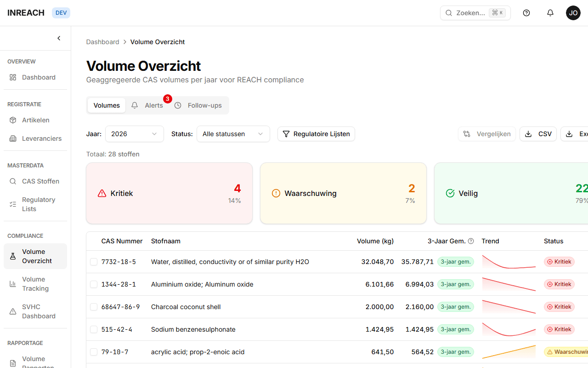The image size is (588, 368).
Task: Open the Jaar dropdown showing 2026
Action: 134,134
